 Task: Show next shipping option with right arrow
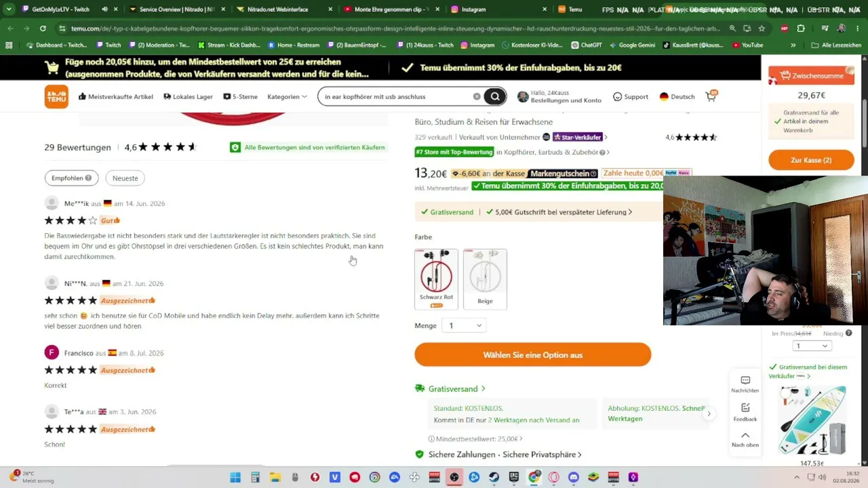709,413
